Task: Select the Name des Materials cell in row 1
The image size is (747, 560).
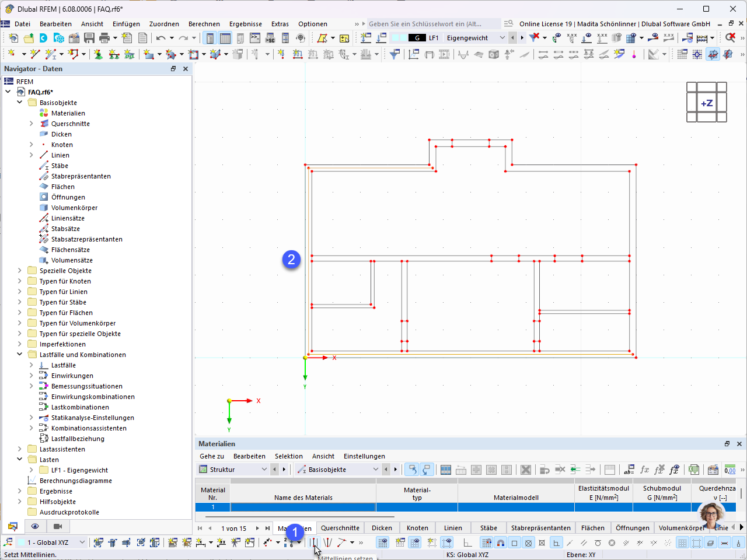Action: click(303, 508)
